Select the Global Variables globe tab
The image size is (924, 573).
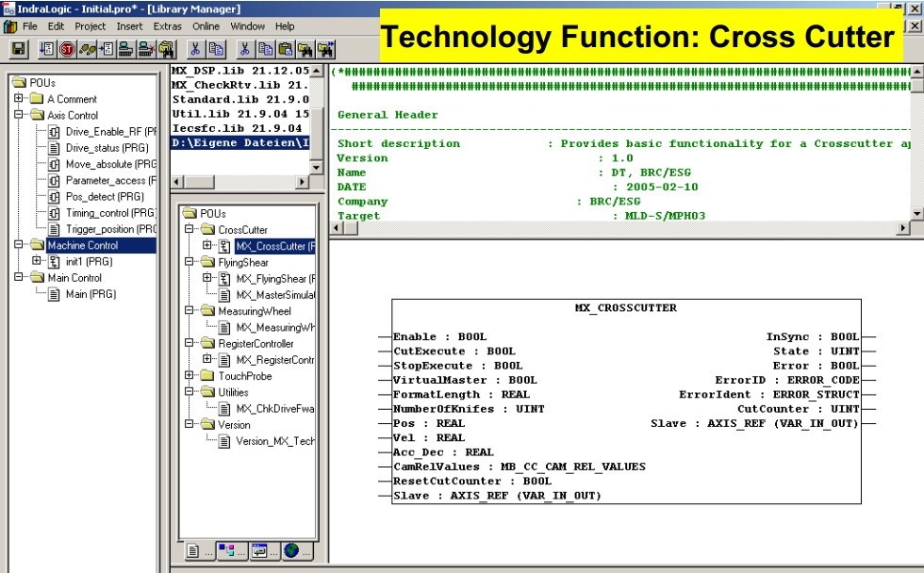point(296,550)
